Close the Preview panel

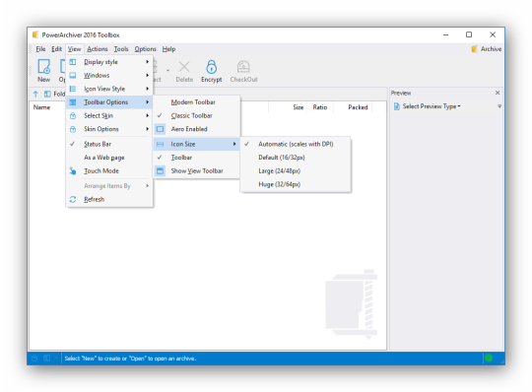[x=498, y=93]
